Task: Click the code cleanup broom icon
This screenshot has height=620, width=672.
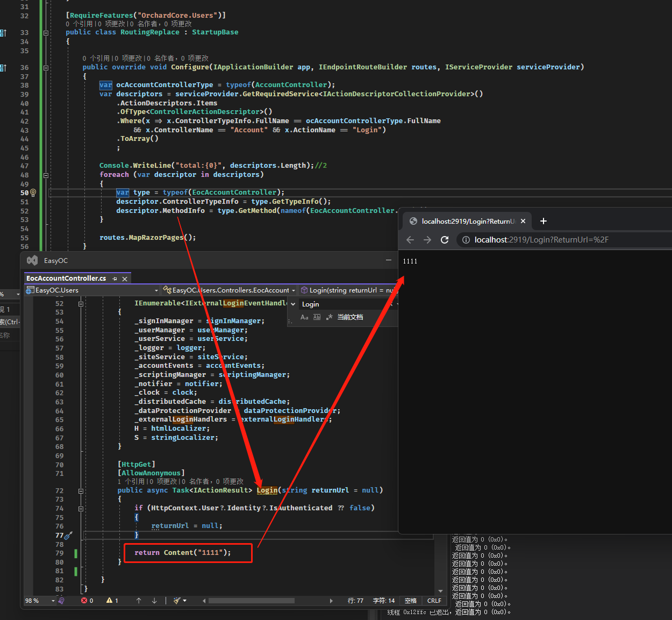Action: 177,601
